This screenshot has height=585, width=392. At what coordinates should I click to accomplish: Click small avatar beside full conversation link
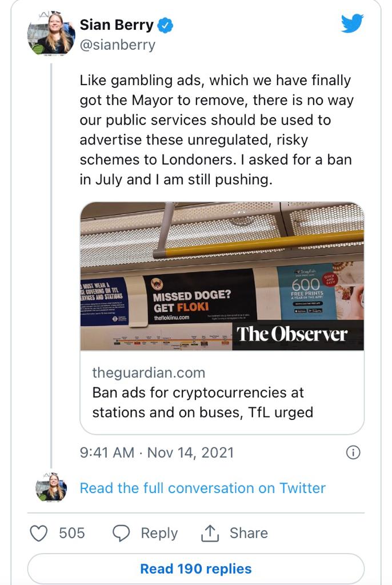point(51,488)
